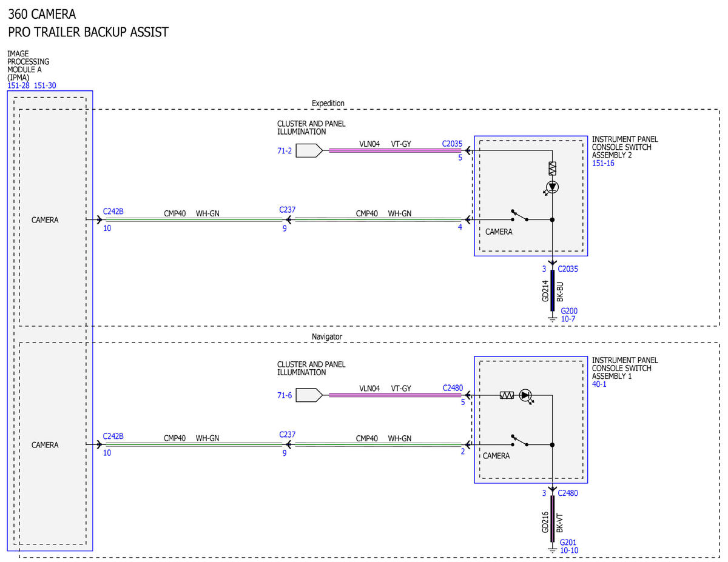Screen dimensions: 728x562
Task: Open the 40-1 link for Switch Assembly 1
Action: click(x=600, y=384)
